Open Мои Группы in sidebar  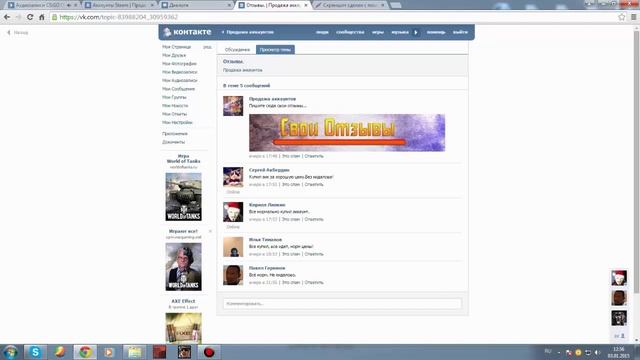click(174, 97)
